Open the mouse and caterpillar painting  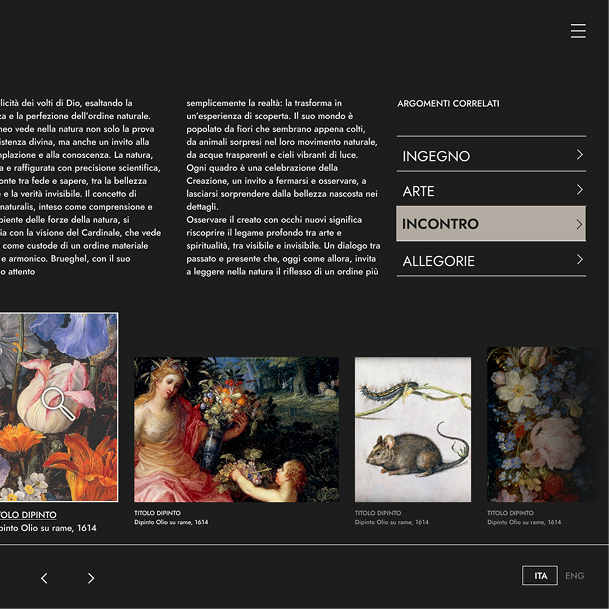[x=413, y=429]
